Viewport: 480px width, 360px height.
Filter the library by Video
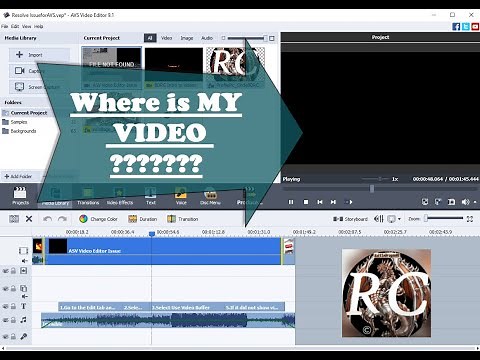click(167, 38)
